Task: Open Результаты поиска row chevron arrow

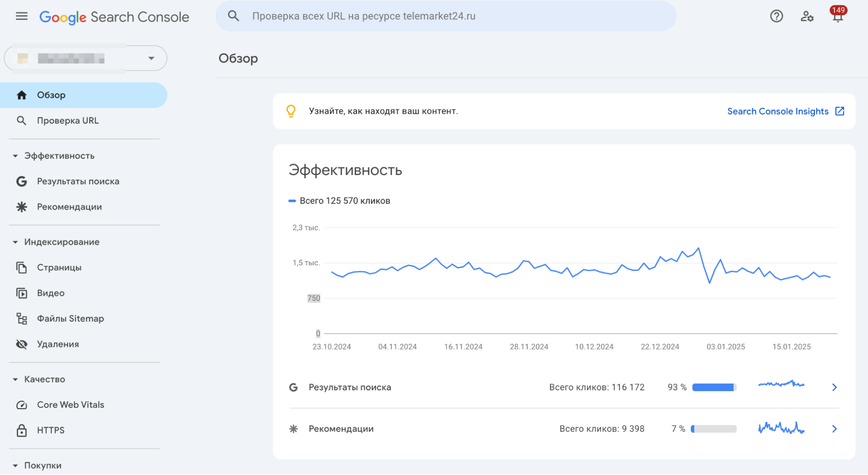Action: (x=834, y=387)
